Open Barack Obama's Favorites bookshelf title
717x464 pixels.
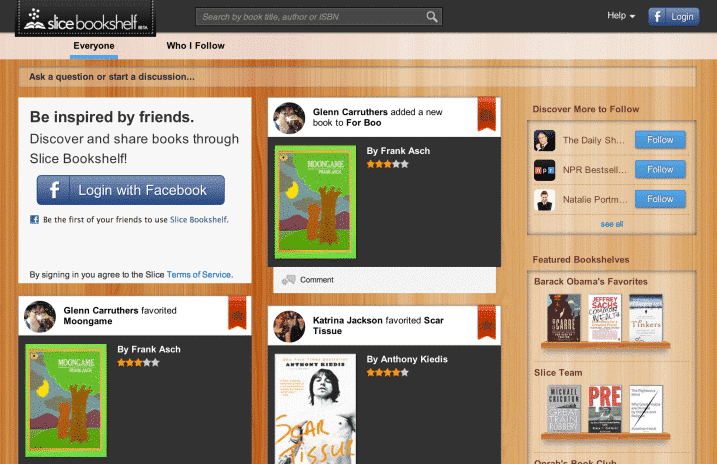(591, 282)
